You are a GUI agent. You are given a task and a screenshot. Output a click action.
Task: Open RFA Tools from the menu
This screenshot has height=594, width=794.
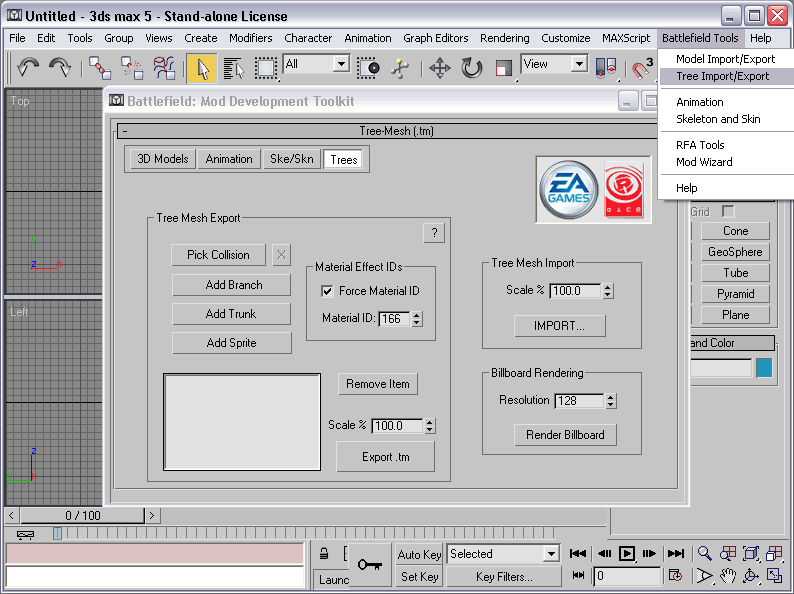click(x=700, y=145)
